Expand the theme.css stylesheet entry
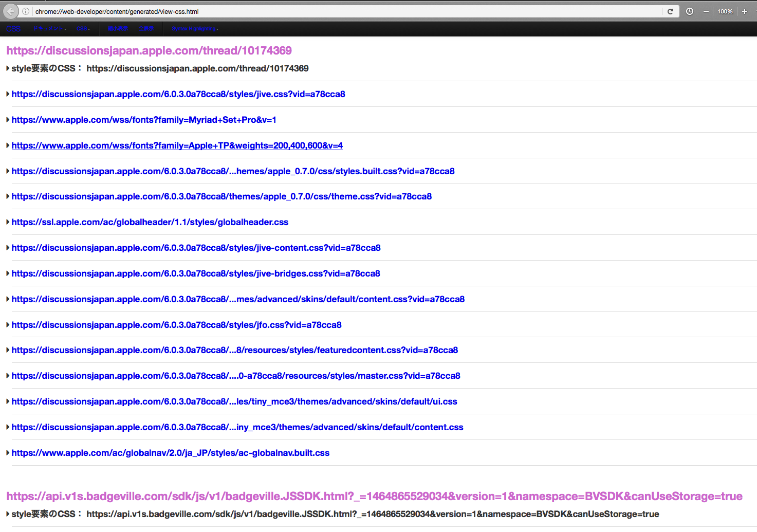The height and width of the screenshot is (532, 757). point(8,196)
